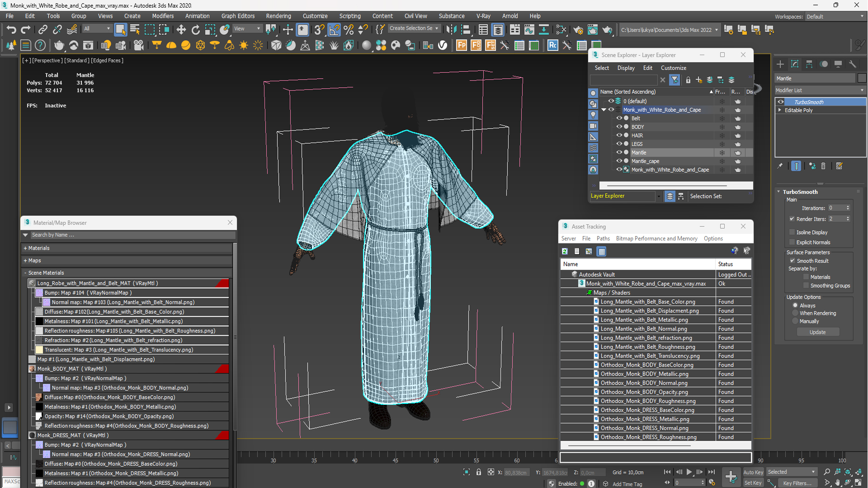Open the Customize menu in Scene Explorer
Screen dimensions: 868x488
[673, 68]
